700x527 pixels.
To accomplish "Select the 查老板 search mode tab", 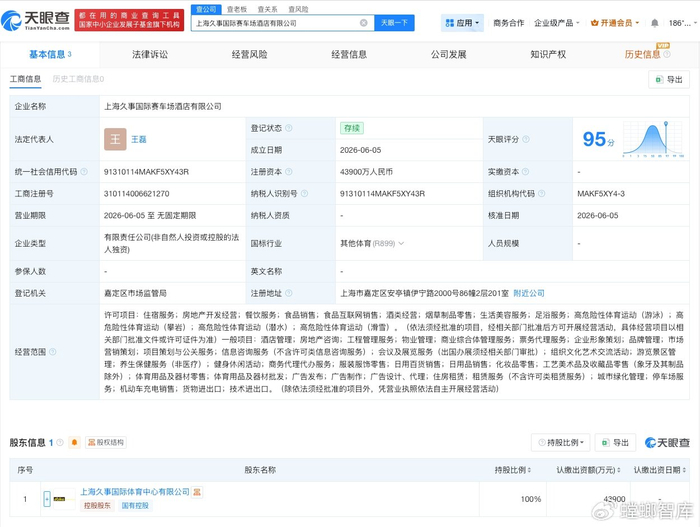I will point(237,9).
